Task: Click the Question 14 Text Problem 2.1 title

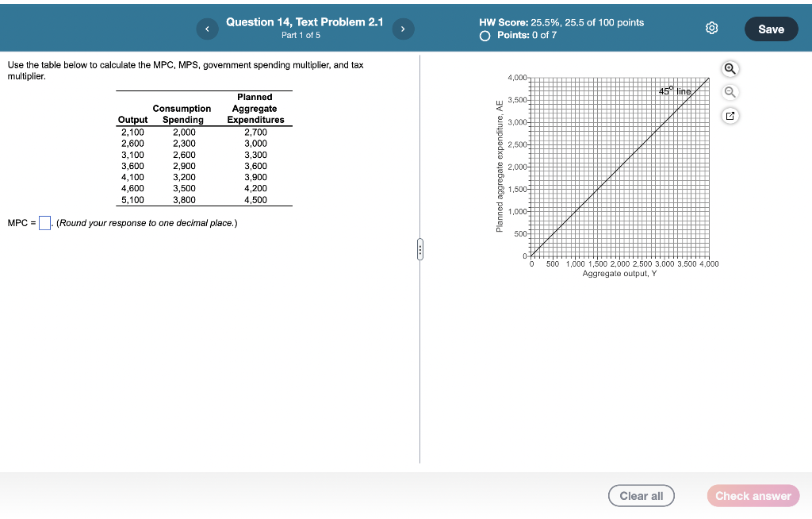Action: point(304,21)
